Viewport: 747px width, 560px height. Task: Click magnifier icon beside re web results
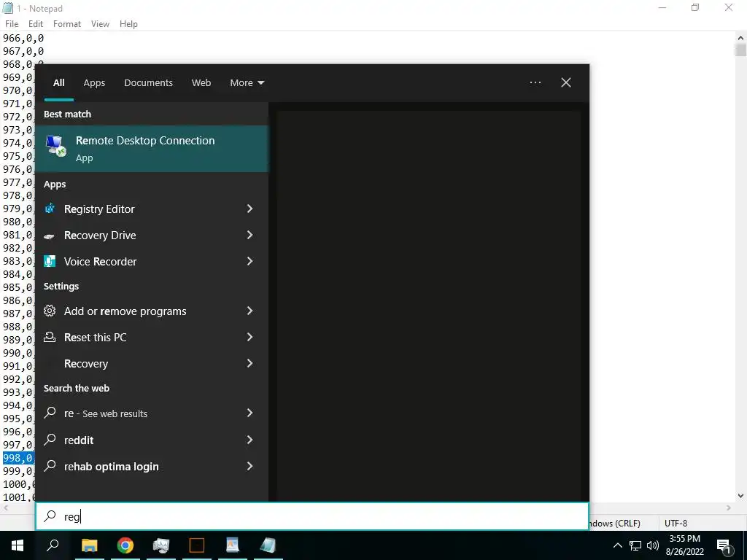point(50,413)
